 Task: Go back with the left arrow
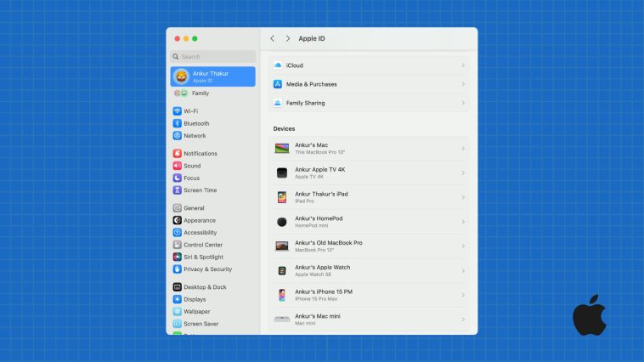(273, 38)
